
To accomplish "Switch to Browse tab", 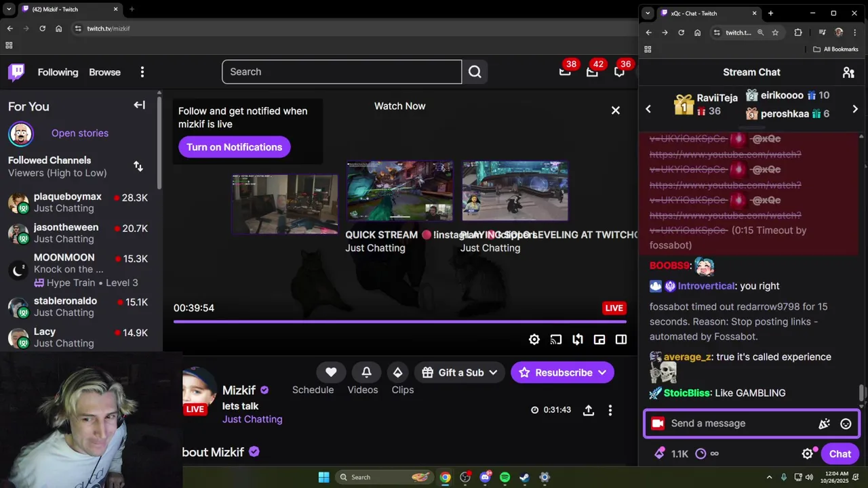I will [x=104, y=72].
